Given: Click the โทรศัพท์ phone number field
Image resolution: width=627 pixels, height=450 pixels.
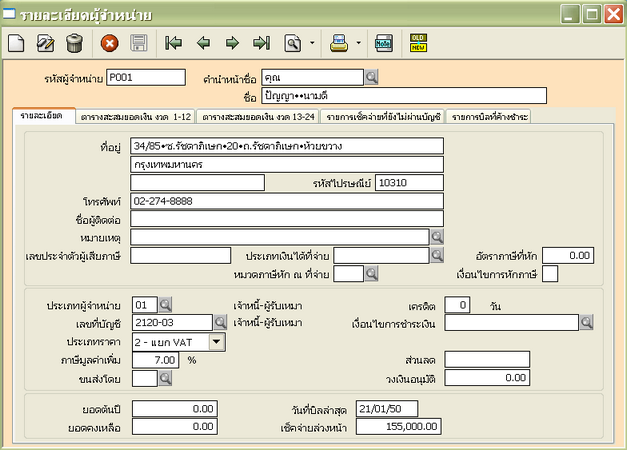Looking at the screenshot, I should (x=285, y=201).
